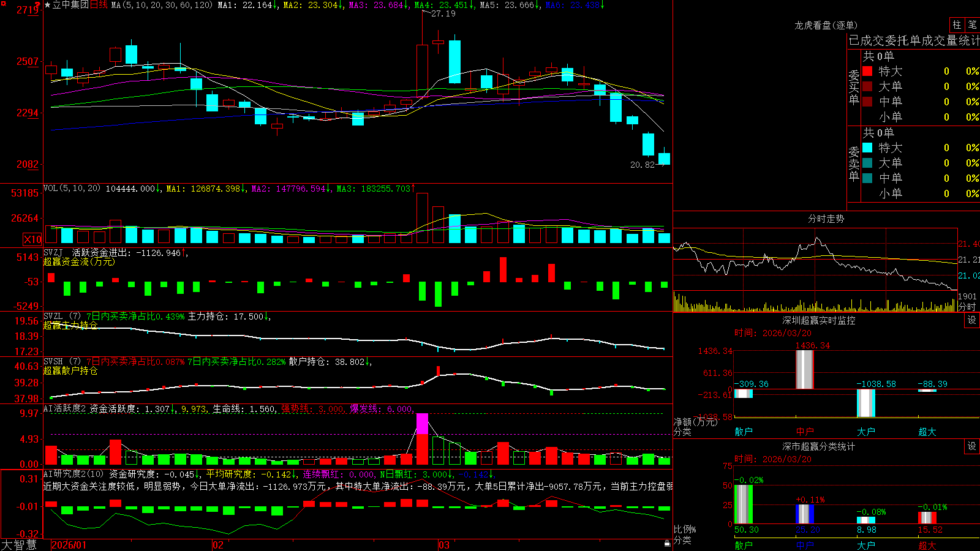Click the dark red 大单 buy-order swatch
980x551 pixels.
867,86
